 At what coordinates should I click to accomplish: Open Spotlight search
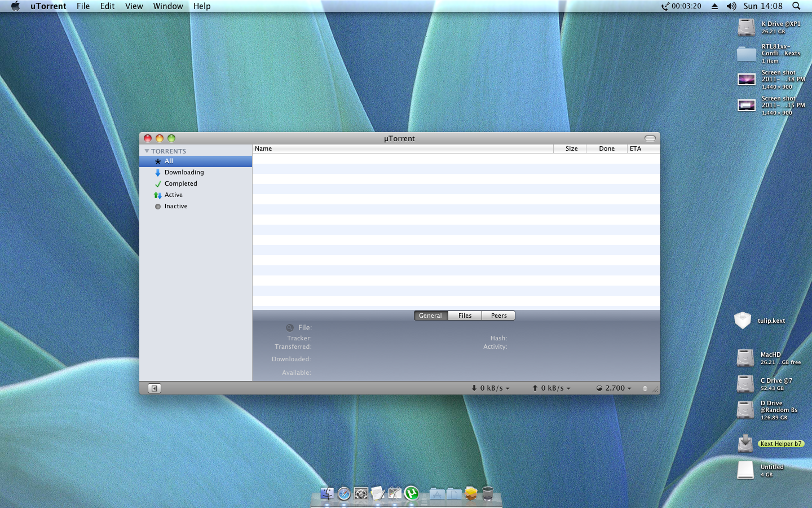796,6
